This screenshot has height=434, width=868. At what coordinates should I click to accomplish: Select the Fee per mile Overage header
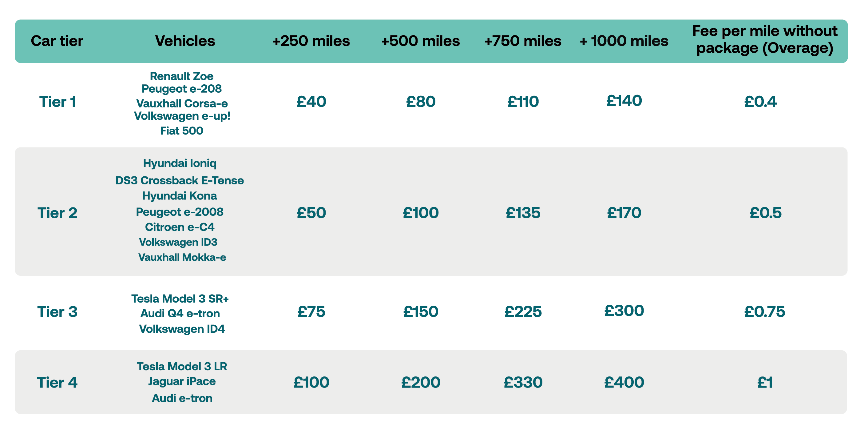click(x=765, y=40)
